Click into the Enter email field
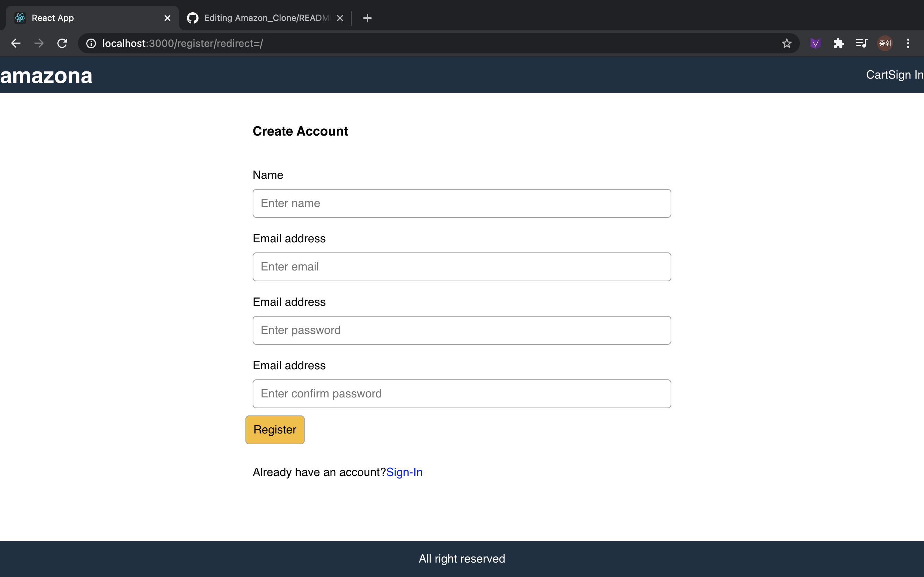Screen dimensions: 924x577 point(462,267)
